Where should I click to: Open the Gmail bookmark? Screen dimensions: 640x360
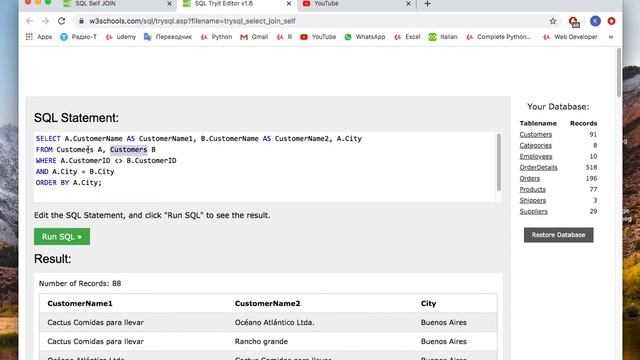[254, 37]
